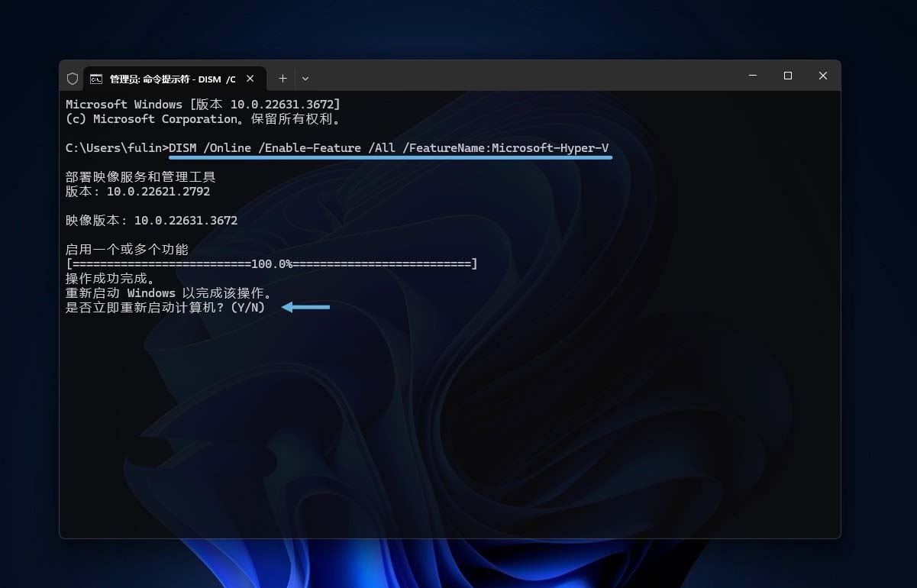Open a new terminal tab with the plus icon
Viewport: 917px width, 588px height.
click(283, 78)
